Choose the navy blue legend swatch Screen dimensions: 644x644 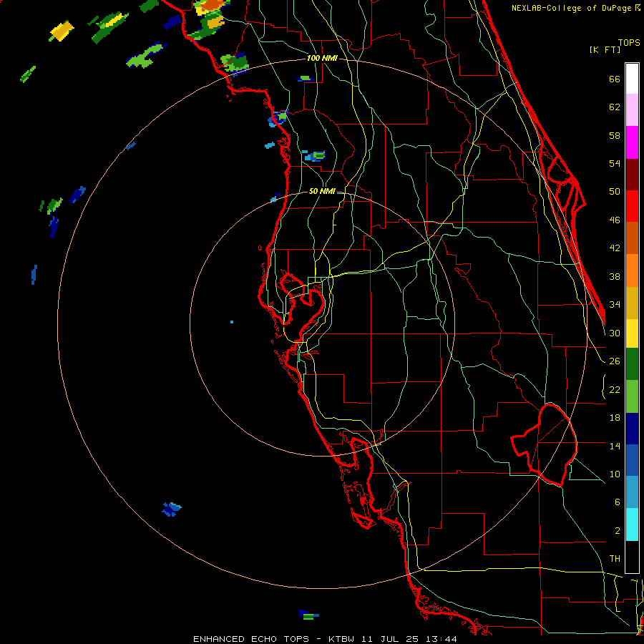pos(632,429)
